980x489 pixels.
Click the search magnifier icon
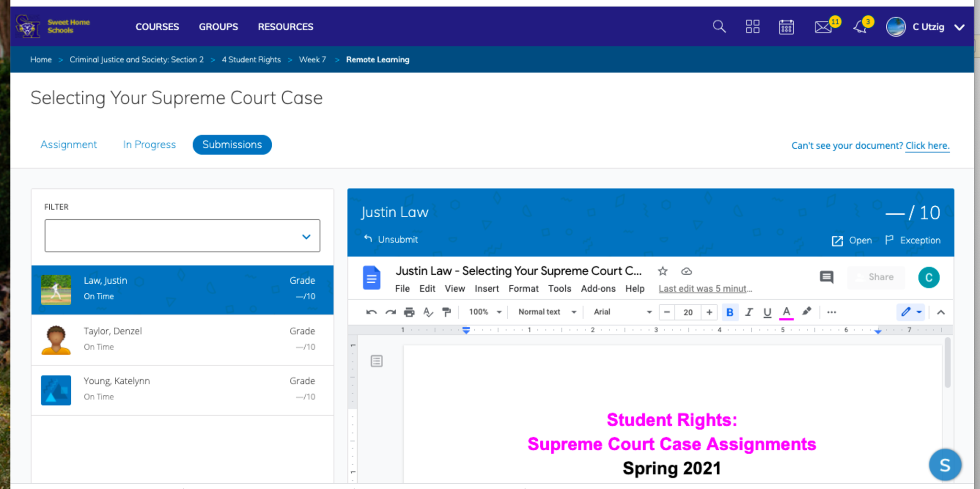tap(719, 27)
